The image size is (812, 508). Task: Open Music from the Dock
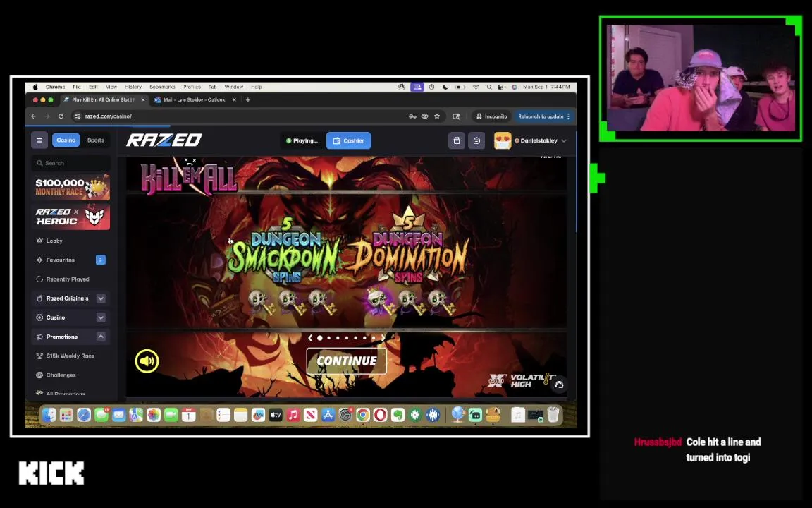click(293, 415)
